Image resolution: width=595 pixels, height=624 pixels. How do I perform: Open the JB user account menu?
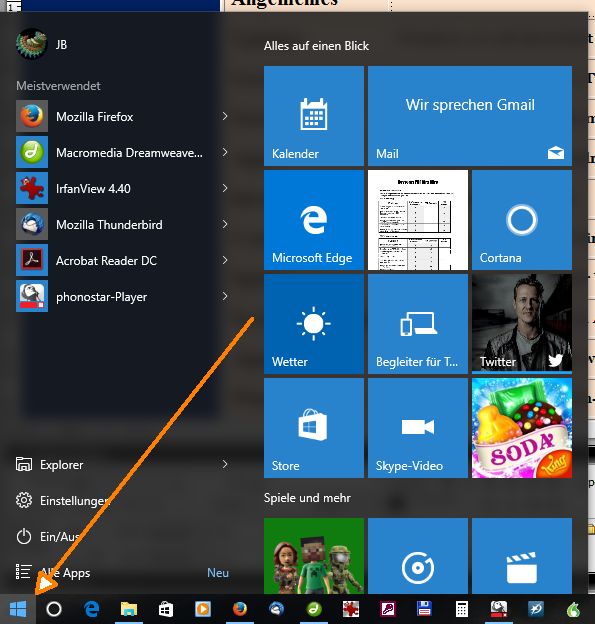pyautogui.click(x=42, y=44)
